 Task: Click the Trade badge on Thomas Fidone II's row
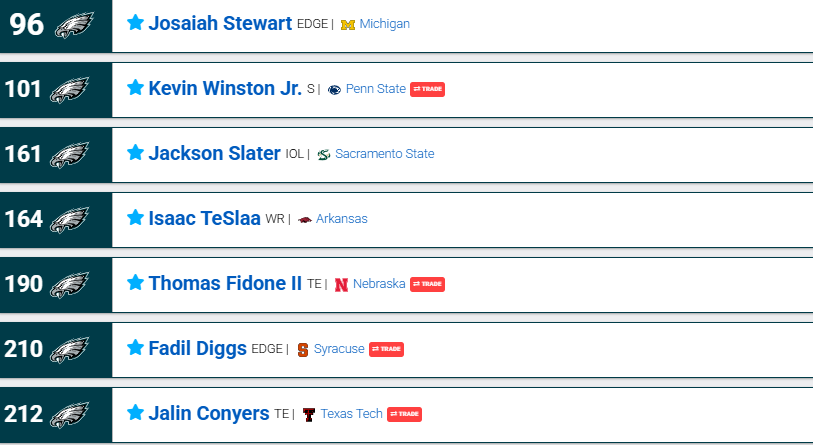coord(427,284)
